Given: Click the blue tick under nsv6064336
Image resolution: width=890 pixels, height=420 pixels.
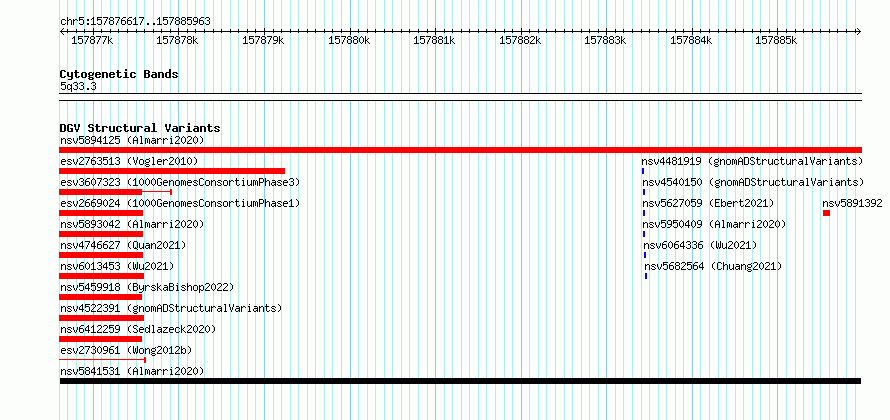Looking at the screenshot, I should tap(645, 255).
